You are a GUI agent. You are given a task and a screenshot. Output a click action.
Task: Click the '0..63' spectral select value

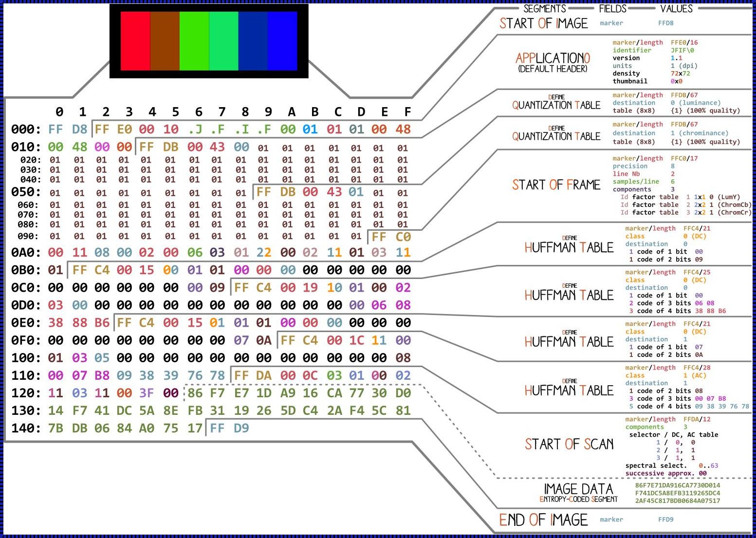click(708, 466)
